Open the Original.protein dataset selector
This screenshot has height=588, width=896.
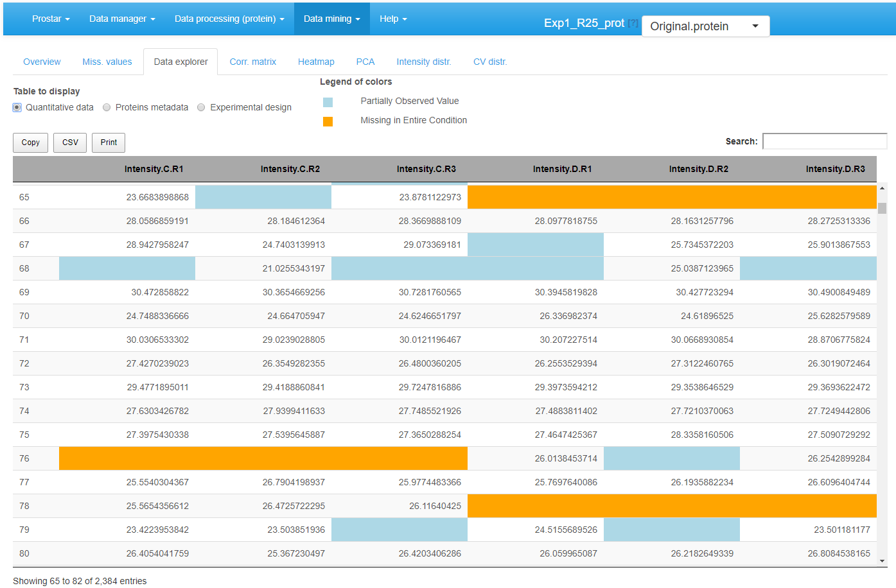tap(705, 26)
